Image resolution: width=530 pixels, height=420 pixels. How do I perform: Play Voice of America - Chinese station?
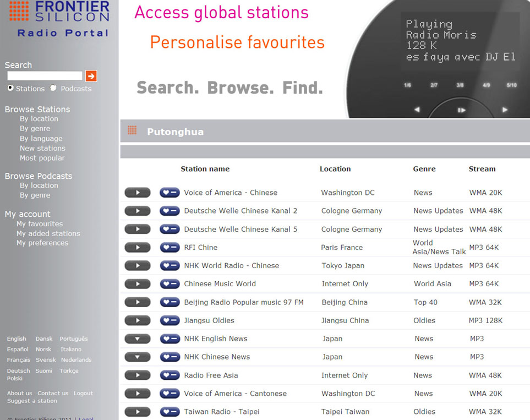pyautogui.click(x=137, y=193)
